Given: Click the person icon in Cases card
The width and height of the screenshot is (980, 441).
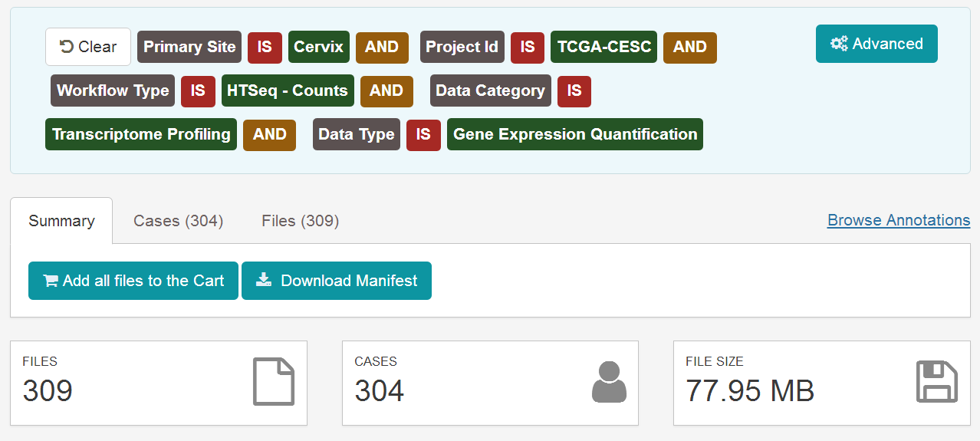Looking at the screenshot, I should 609,382.
